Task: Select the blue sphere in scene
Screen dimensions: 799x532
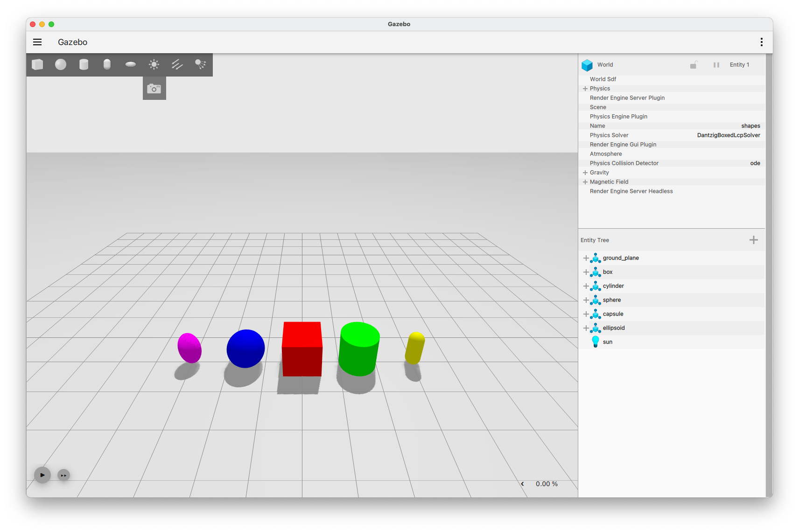Action: click(x=245, y=349)
